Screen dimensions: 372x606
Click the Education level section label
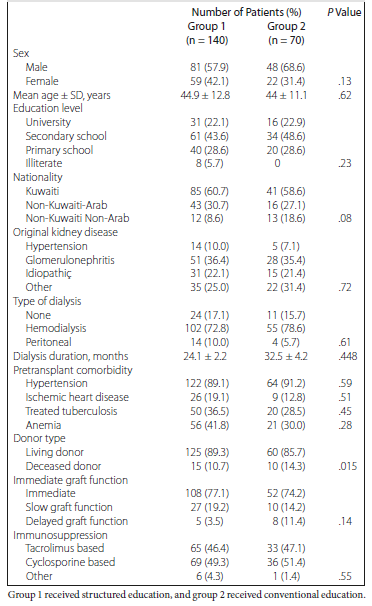click(x=48, y=108)
